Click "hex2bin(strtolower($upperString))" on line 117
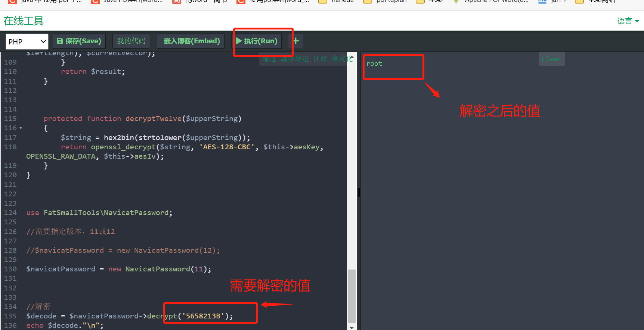The width and height of the screenshot is (644, 330). [x=175, y=138]
